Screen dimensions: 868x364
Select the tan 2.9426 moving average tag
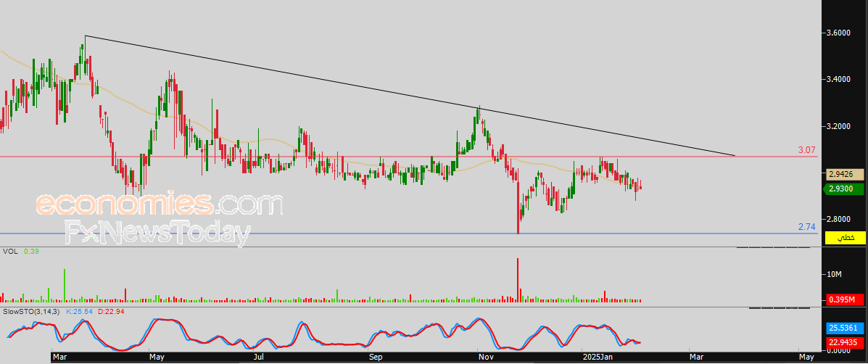[x=845, y=174]
